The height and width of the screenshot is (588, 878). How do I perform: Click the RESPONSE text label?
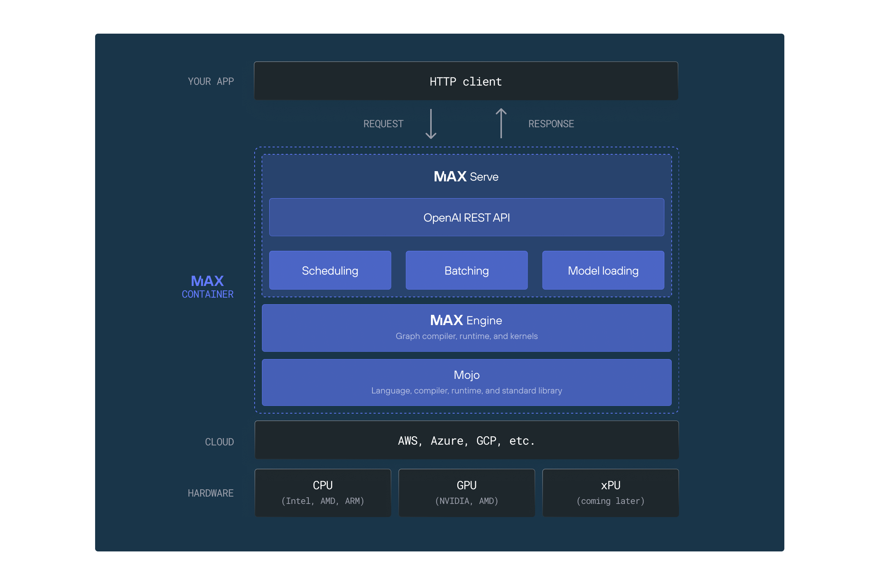click(551, 124)
